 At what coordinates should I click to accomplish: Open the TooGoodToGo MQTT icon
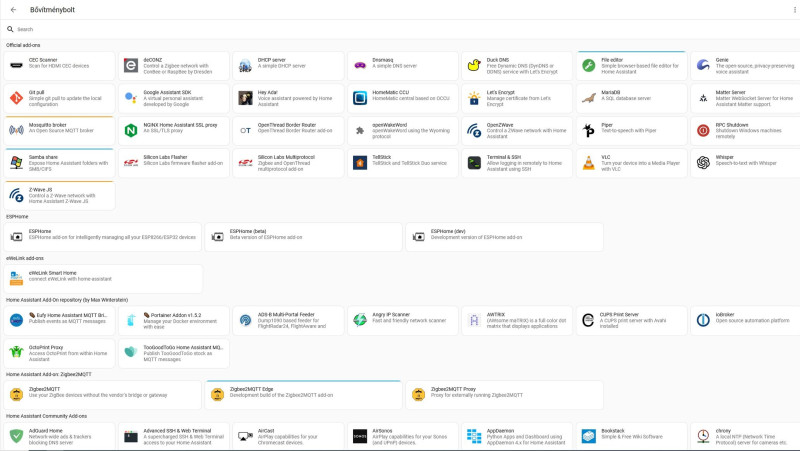point(131,353)
